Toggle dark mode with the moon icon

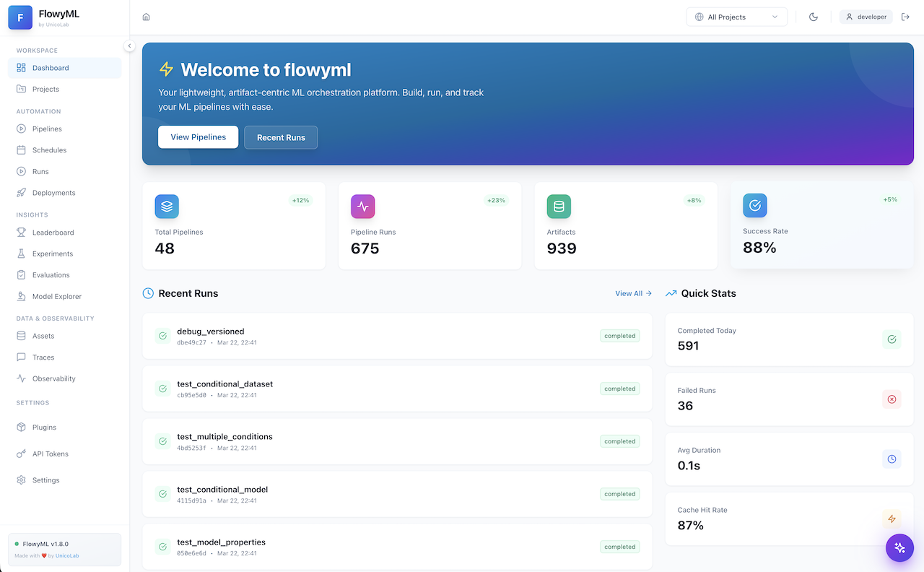(x=813, y=16)
